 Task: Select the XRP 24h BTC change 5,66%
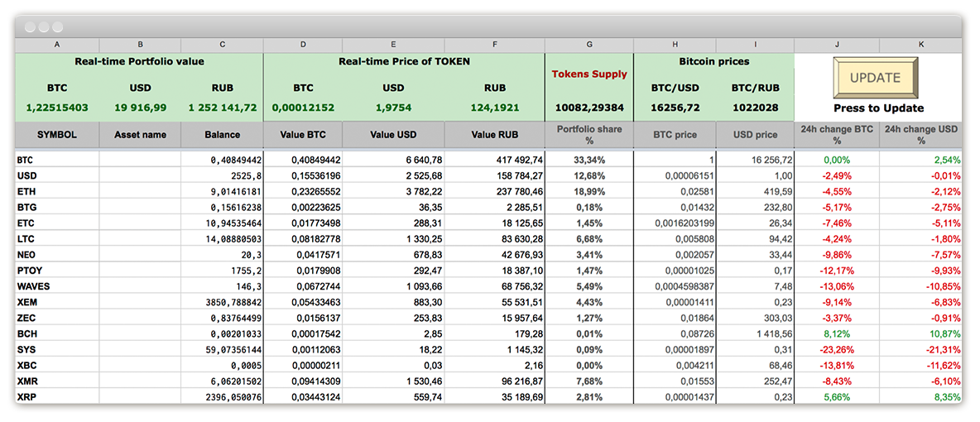(837, 396)
